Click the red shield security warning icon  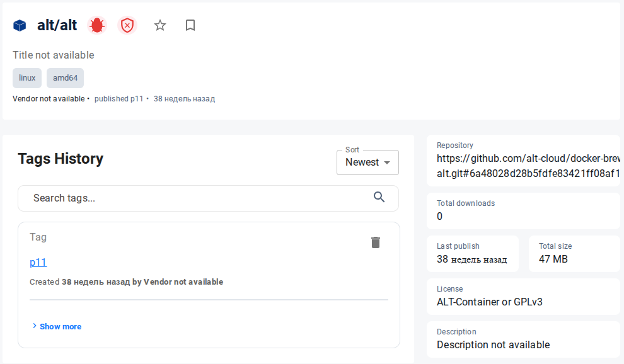click(x=127, y=25)
